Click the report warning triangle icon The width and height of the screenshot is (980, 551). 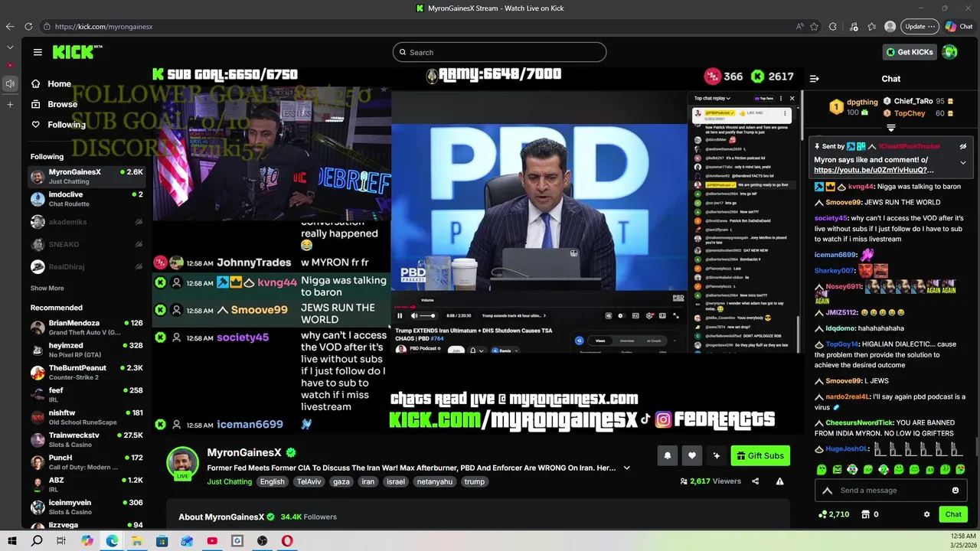779,481
